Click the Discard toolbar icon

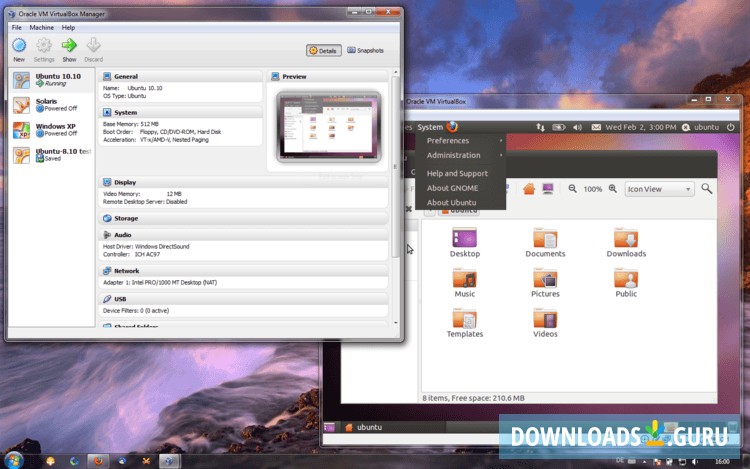pos(93,46)
